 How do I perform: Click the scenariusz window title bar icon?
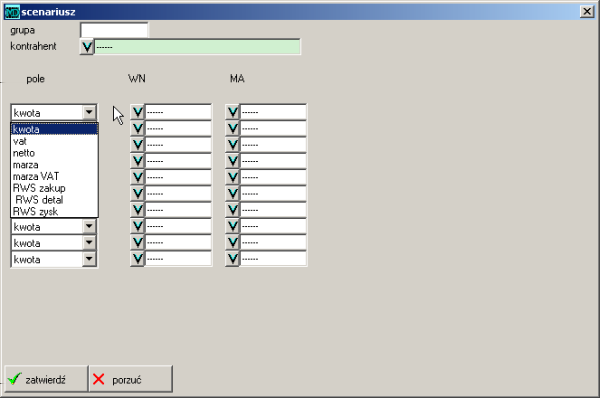coord(12,12)
